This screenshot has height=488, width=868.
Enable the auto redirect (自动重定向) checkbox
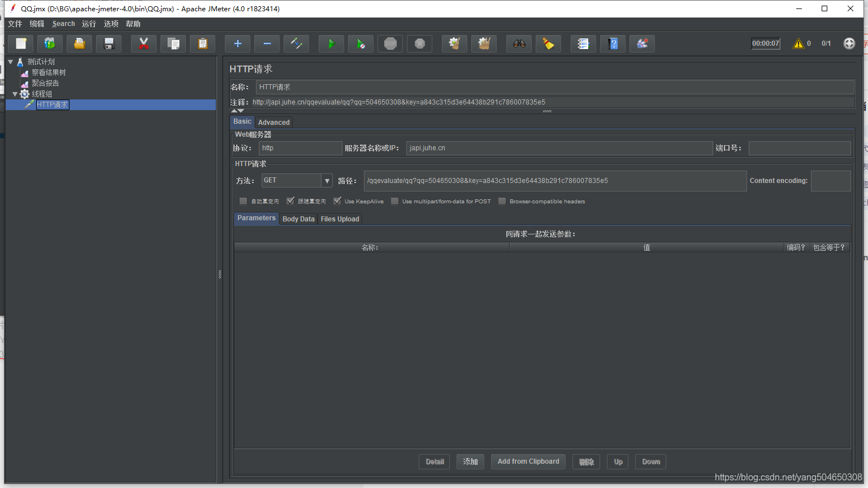coord(243,201)
